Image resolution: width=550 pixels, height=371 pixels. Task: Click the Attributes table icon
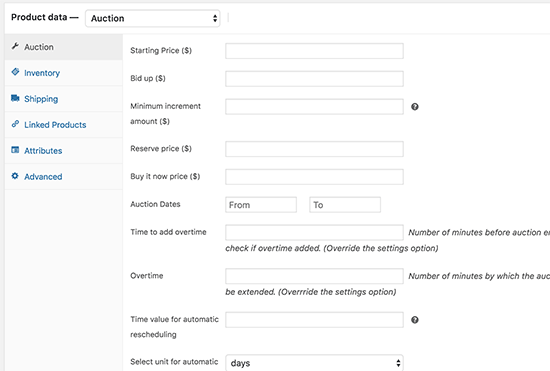pyautogui.click(x=15, y=150)
